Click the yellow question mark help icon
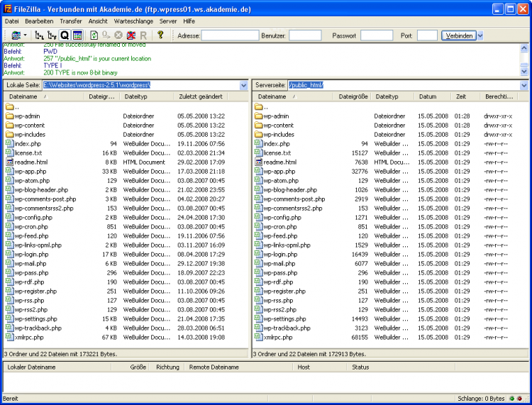The height and width of the screenshot is (405, 532). 160,35
